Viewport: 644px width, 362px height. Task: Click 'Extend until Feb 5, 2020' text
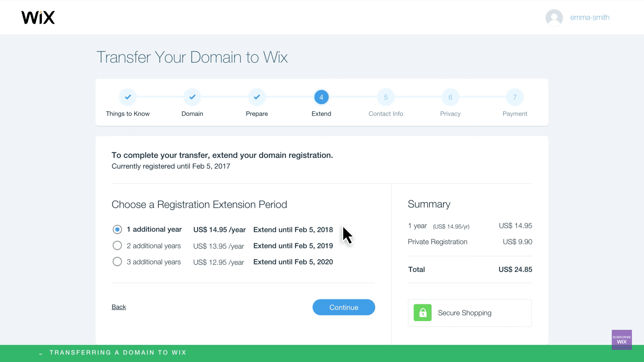pos(293,262)
